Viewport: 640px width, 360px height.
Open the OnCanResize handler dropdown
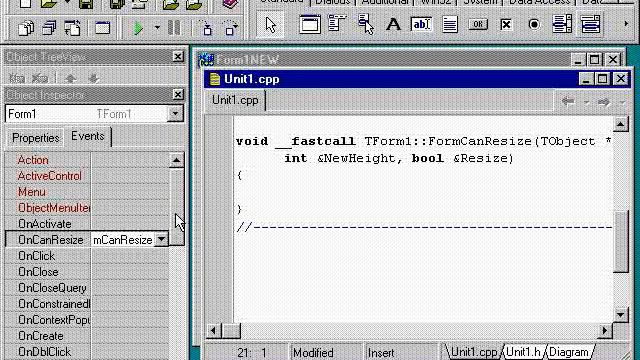point(162,240)
